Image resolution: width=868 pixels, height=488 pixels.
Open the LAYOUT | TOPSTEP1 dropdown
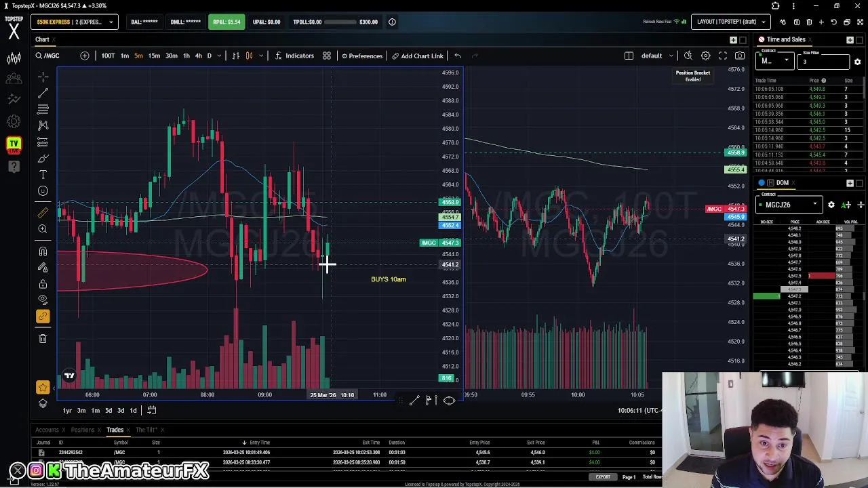[732, 22]
